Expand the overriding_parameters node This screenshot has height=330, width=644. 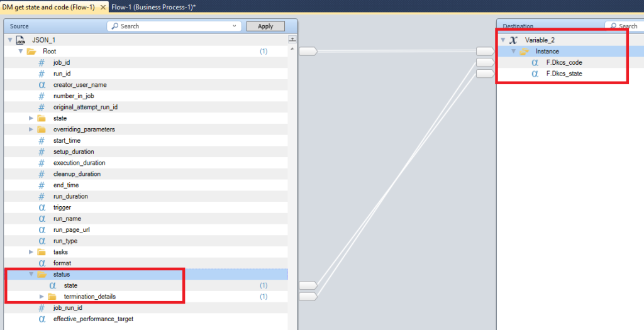tap(31, 129)
